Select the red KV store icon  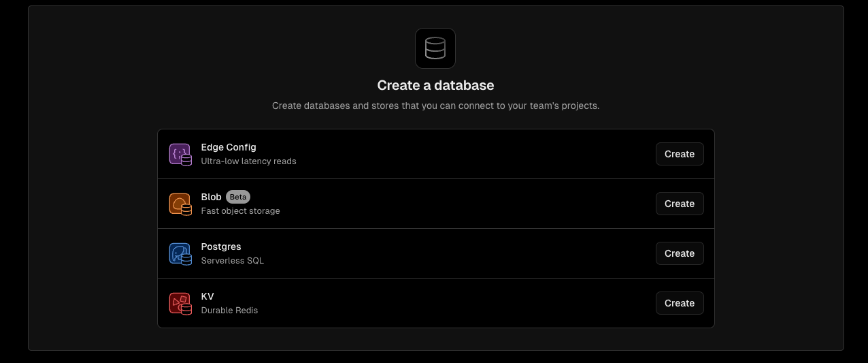pos(180,304)
